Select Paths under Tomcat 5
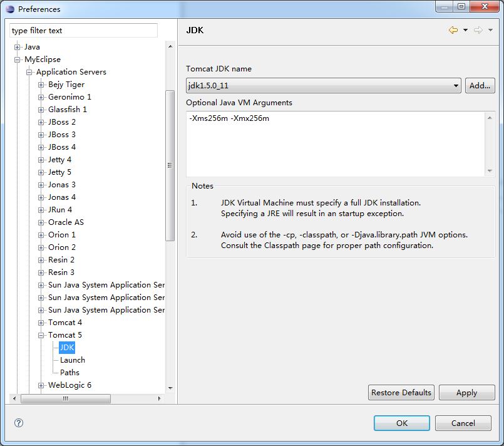Image resolution: width=504 pixels, height=446 pixels. point(69,373)
